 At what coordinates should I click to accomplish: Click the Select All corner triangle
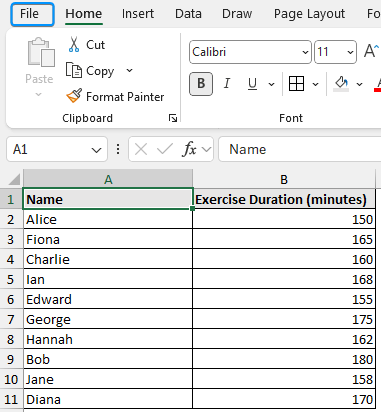(x=14, y=179)
